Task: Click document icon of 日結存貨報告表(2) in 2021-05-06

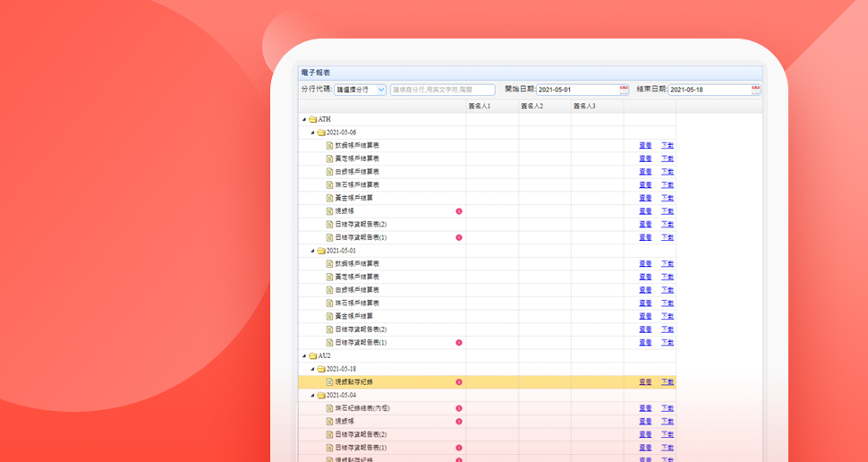Action: pyautogui.click(x=330, y=225)
